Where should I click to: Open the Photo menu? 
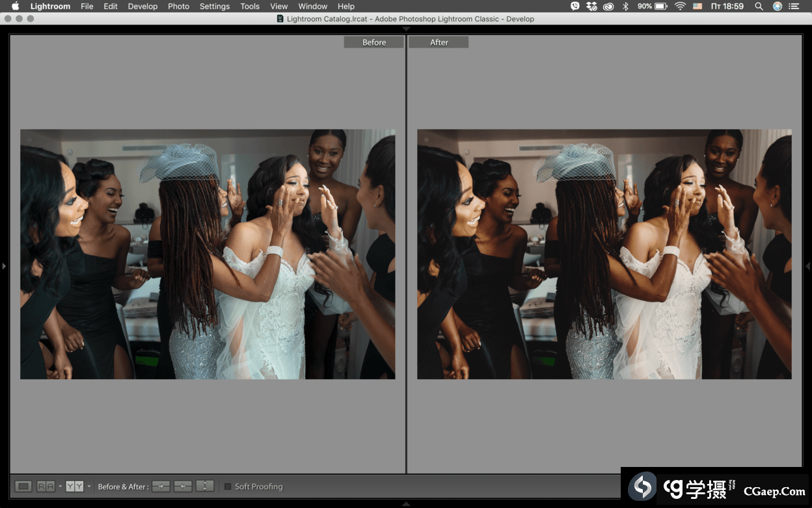[178, 6]
